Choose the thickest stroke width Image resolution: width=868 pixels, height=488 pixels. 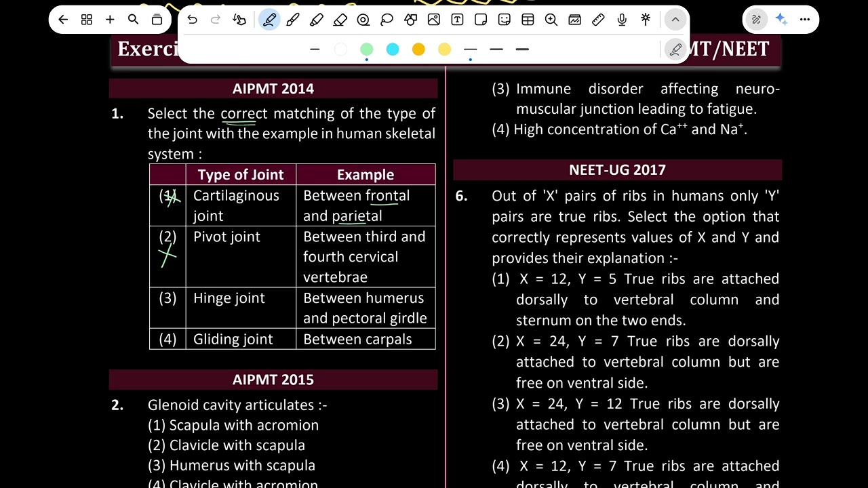tap(522, 49)
